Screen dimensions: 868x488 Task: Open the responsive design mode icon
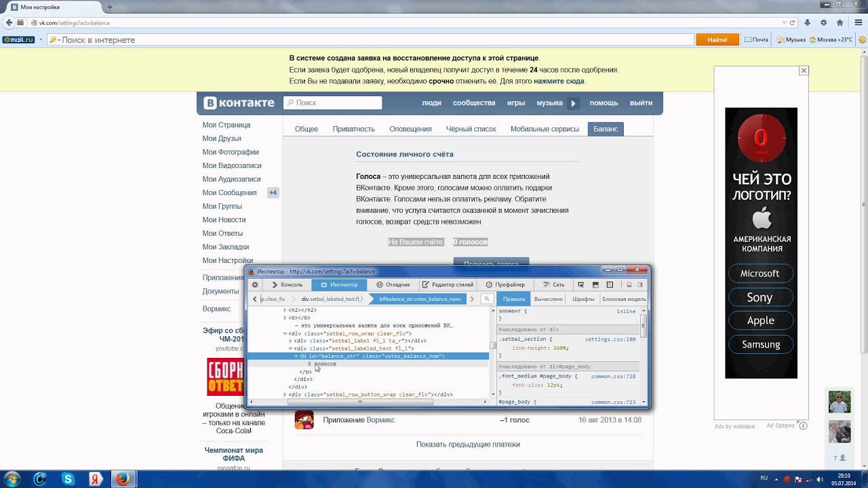coord(610,285)
